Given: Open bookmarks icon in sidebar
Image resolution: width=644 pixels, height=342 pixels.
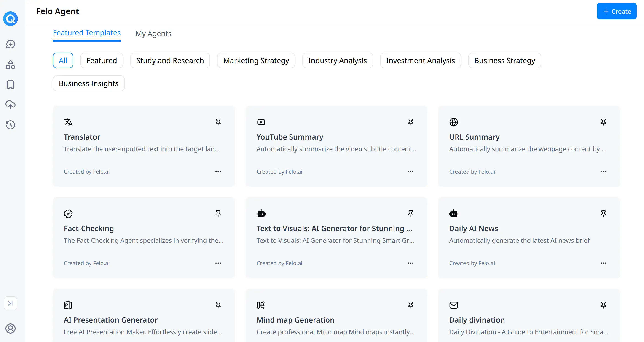Looking at the screenshot, I should tap(11, 85).
